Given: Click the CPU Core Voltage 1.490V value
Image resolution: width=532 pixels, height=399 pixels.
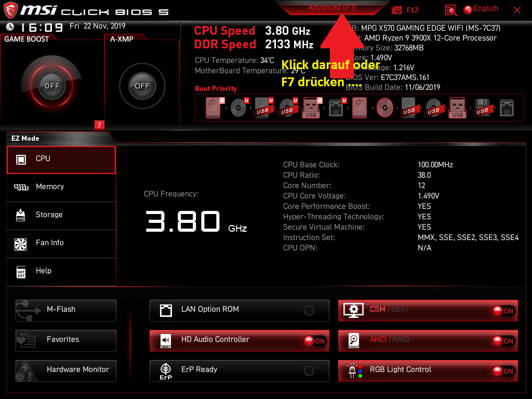Looking at the screenshot, I should coord(429,196).
